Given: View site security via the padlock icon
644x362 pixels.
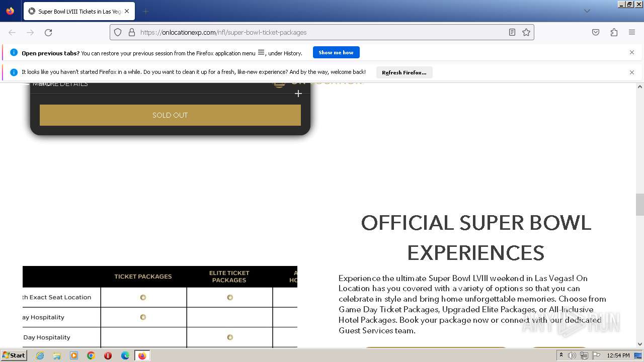Looking at the screenshot, I should [x=132, y=32].
